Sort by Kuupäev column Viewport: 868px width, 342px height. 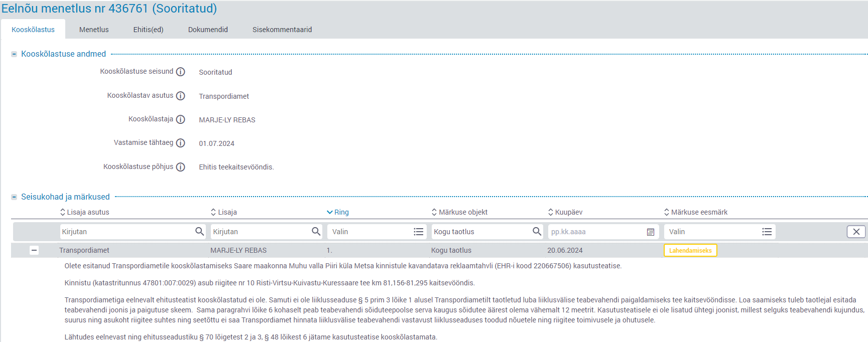[x=565, y=212]
